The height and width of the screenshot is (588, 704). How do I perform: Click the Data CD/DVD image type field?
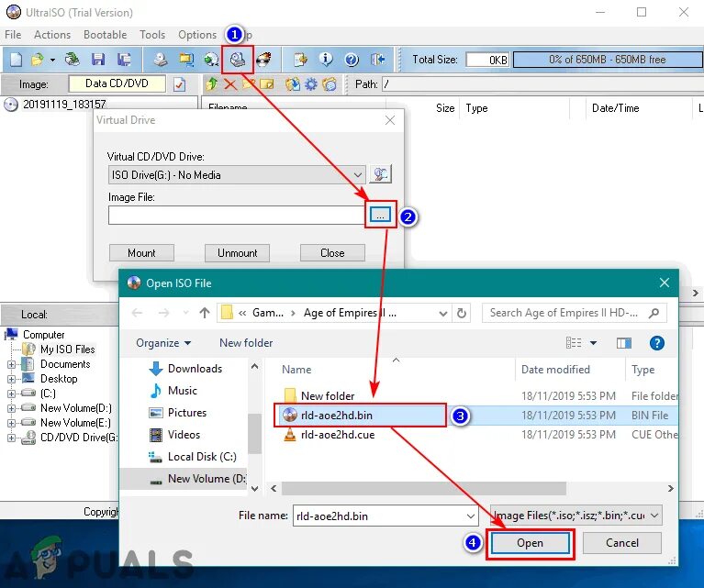[117, 83]
